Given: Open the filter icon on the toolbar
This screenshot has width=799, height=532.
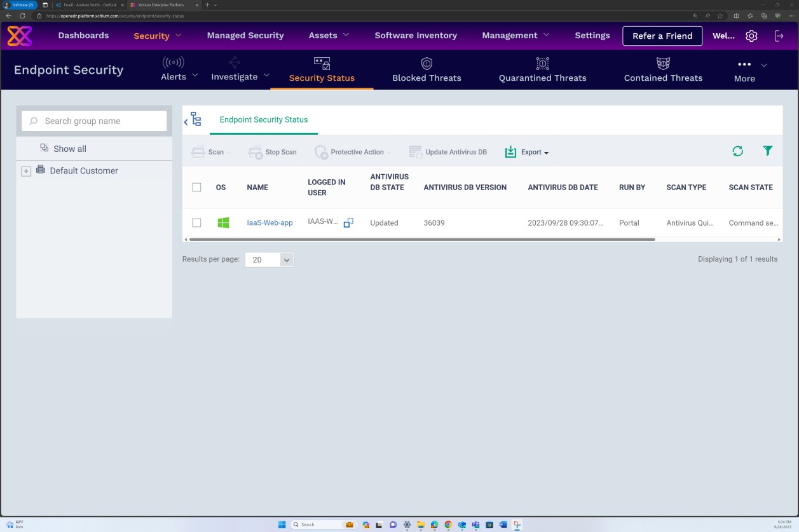Looking at the screenshot, I should [x=767, y=151].
